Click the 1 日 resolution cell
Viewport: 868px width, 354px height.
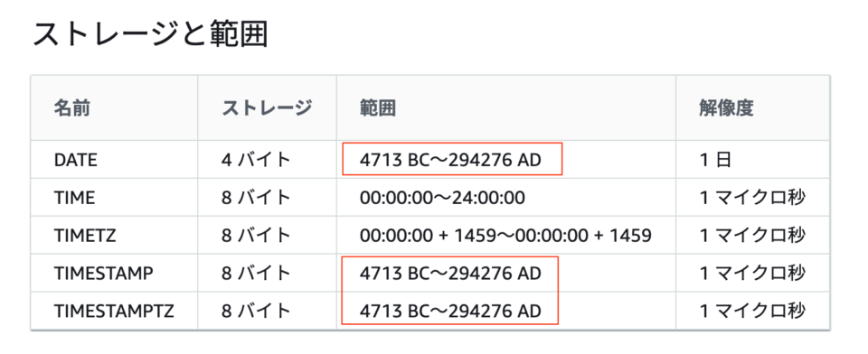tap(716, 161)
